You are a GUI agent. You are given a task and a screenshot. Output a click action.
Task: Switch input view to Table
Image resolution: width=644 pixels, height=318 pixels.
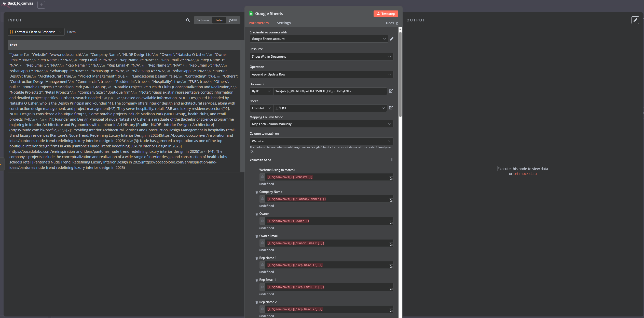(219, 20)
